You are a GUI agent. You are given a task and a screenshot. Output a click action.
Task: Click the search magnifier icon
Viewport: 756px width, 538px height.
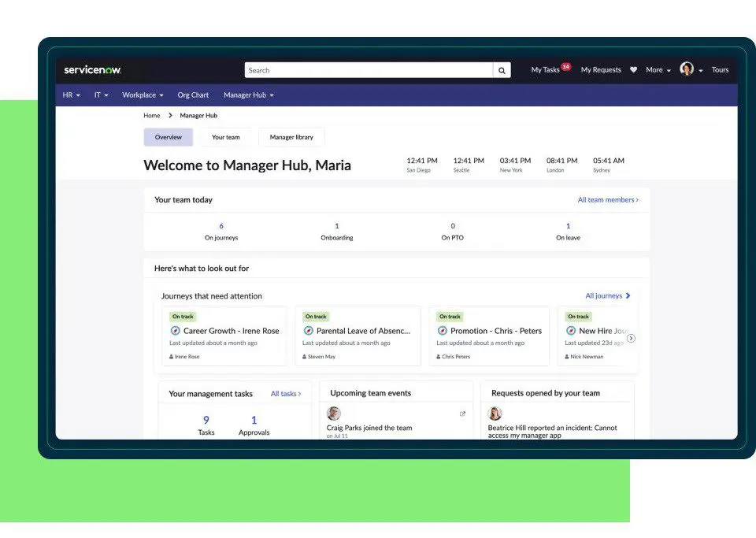pos(502,70)
